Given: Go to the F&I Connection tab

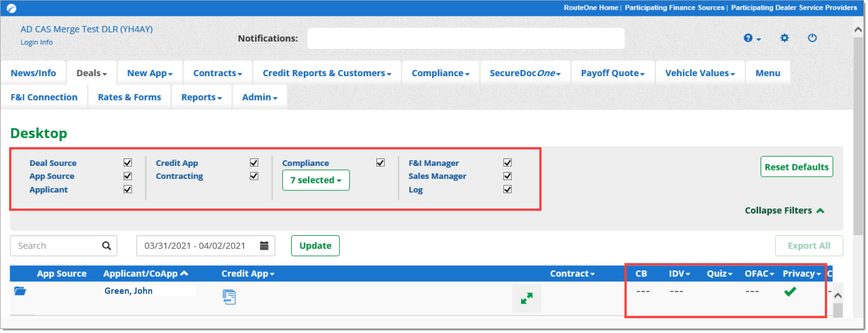Looking at the screenshot, I should pyautogui.click(x=44, y=97).
